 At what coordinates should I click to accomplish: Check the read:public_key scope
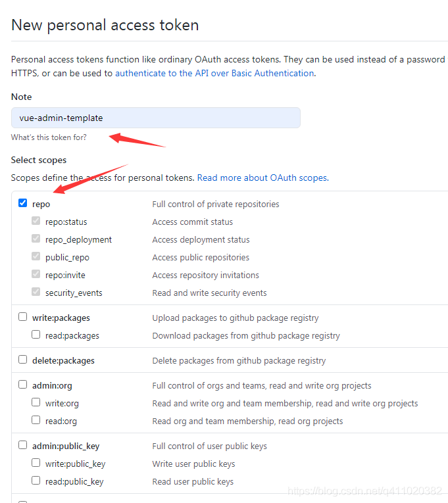pyautogui.click(x=36, y=481)
